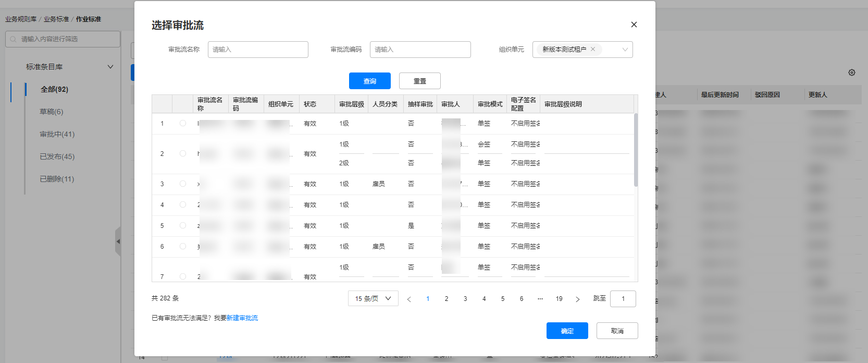Jump to last page 19 in pagination

pos(559,299)
